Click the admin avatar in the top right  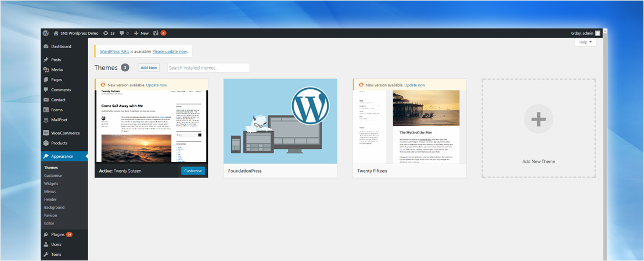598,33
